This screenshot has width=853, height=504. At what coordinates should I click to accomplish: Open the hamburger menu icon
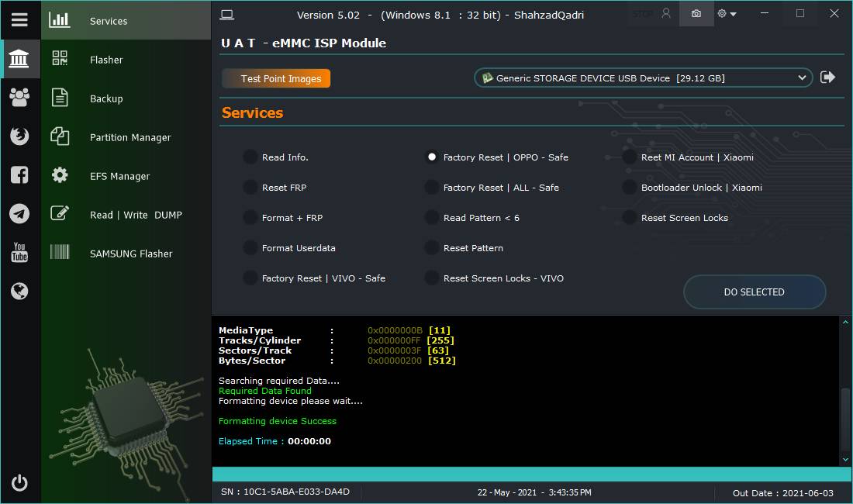[19, 20]
